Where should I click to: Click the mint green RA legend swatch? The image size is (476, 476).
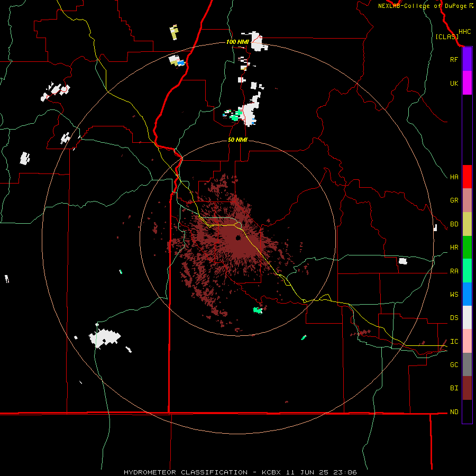pos(467,271)
